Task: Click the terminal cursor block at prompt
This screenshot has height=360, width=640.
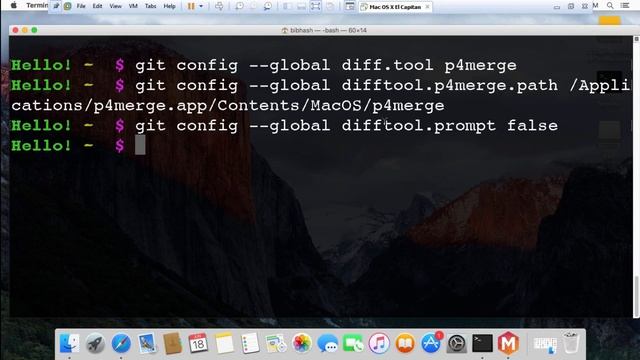Action: [x=140, y=145]
